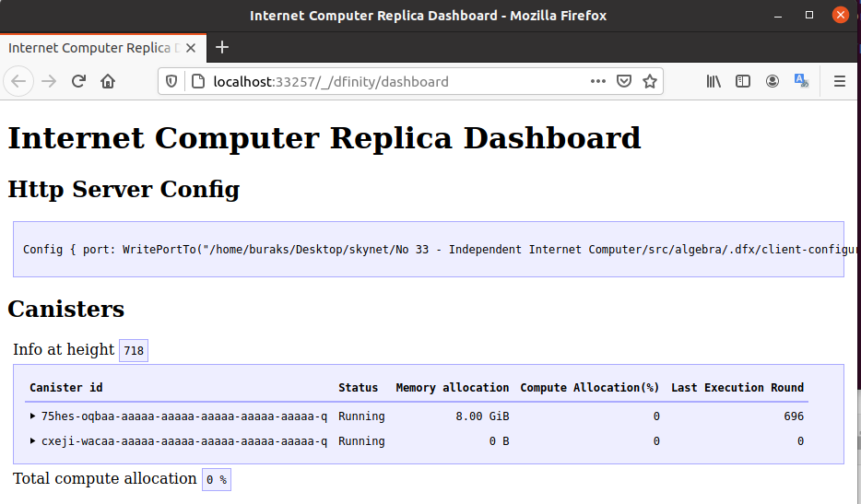Screen dimensions: 861x504
Task: Go forward using the forward arrow
Action: 49,81
